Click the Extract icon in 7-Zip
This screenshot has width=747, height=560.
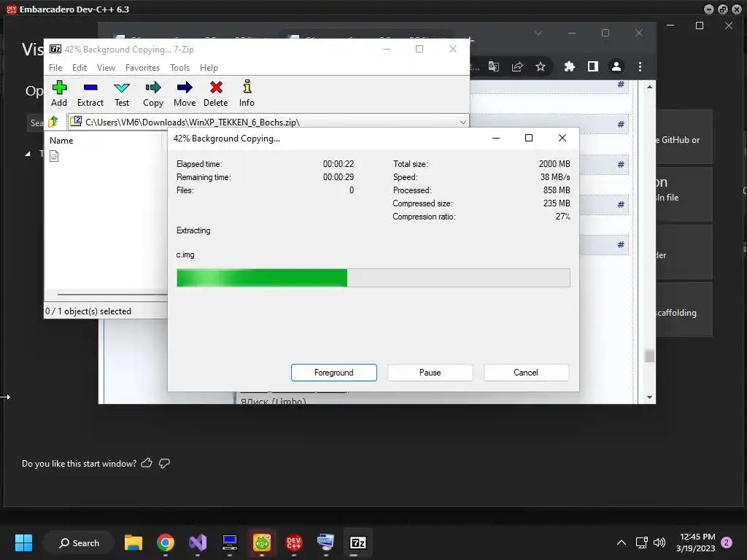90,93
